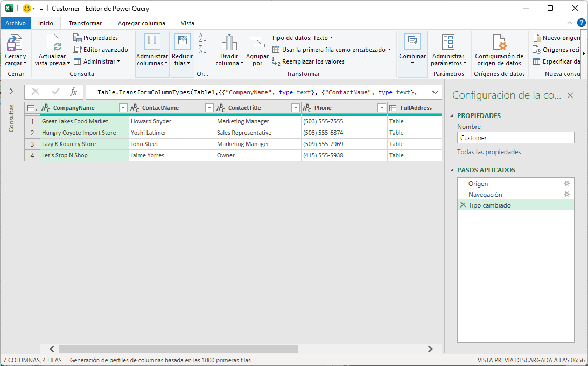Expand the Consultas pane
Screen dimensions: 588x366
(x=11, y=91)
